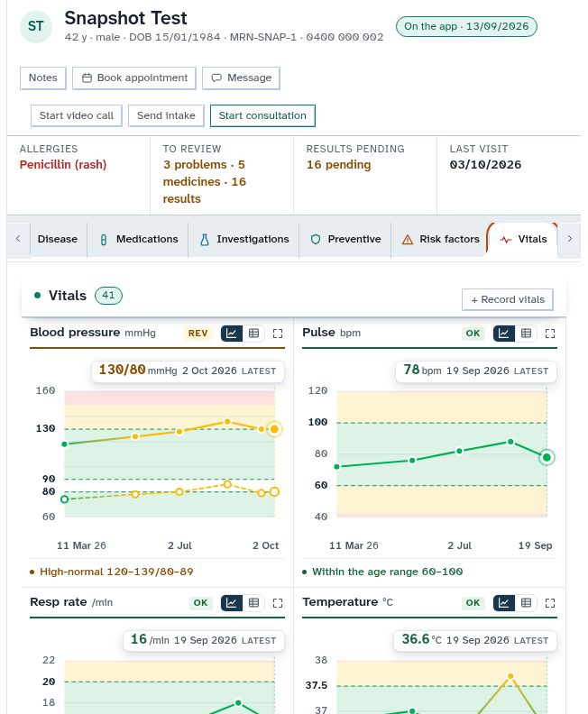Click 130/80 mmHg latest reading

188,371
